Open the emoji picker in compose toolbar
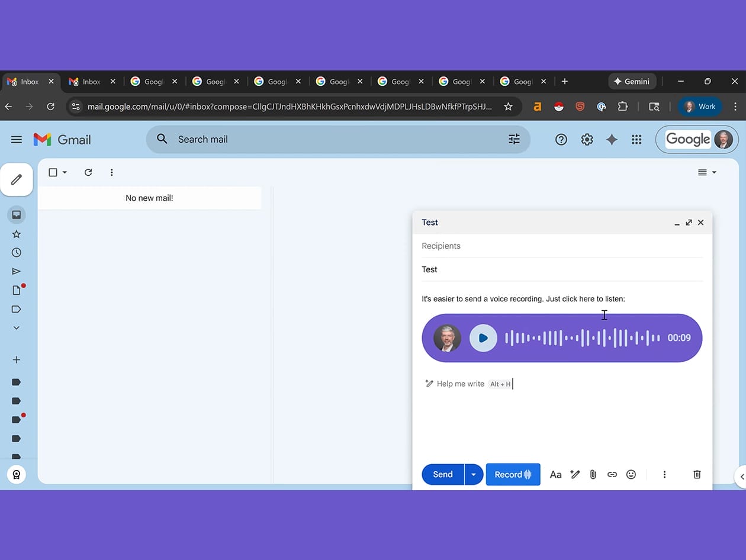Image resolution: width=746 pixels, height=560 pixels. coord(631,474)
